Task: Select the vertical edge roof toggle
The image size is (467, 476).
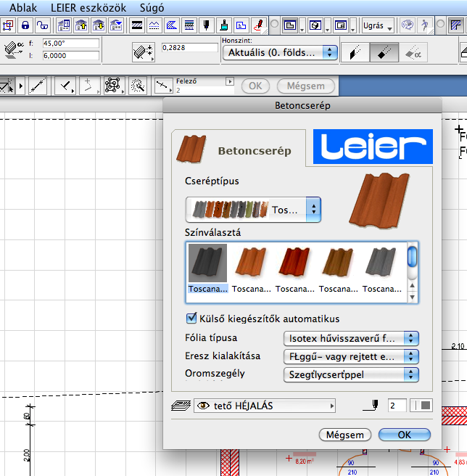Action: tap(355, 52)
